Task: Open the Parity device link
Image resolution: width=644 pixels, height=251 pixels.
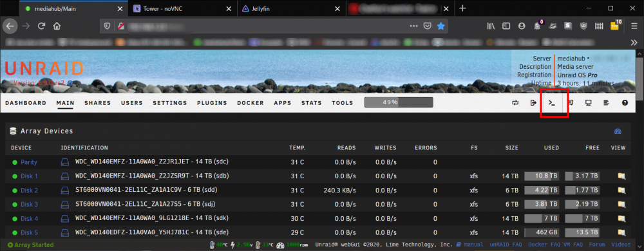Action: (29, 162)
